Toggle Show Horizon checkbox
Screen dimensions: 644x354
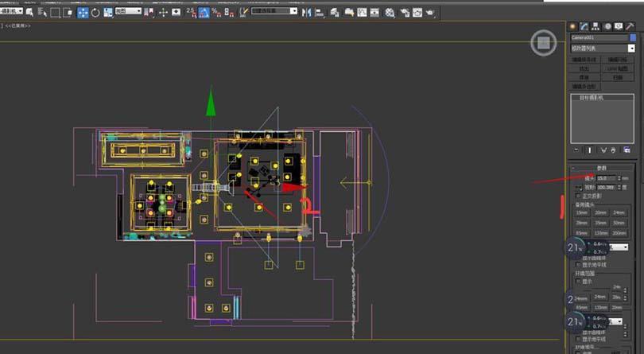tap(578, 265)
